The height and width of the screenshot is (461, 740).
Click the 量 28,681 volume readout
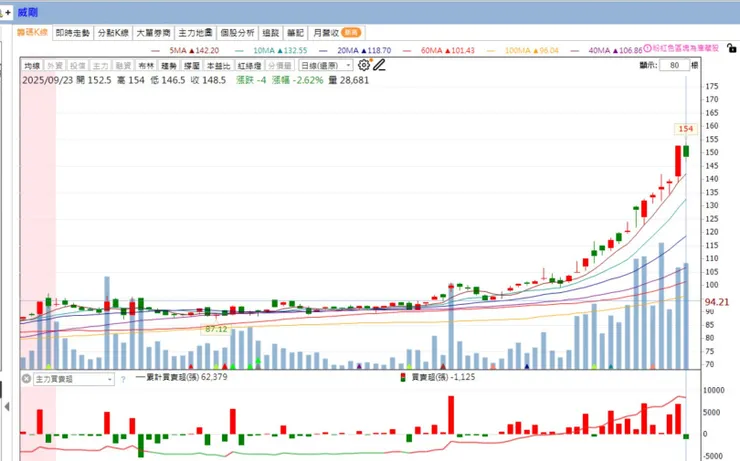click(349, 80)
